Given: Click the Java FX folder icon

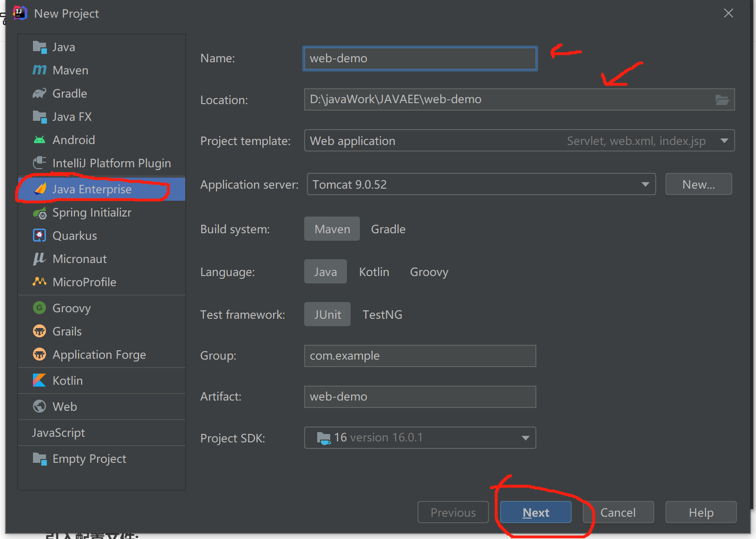Looking at the screenshot, I should point(39,117).
